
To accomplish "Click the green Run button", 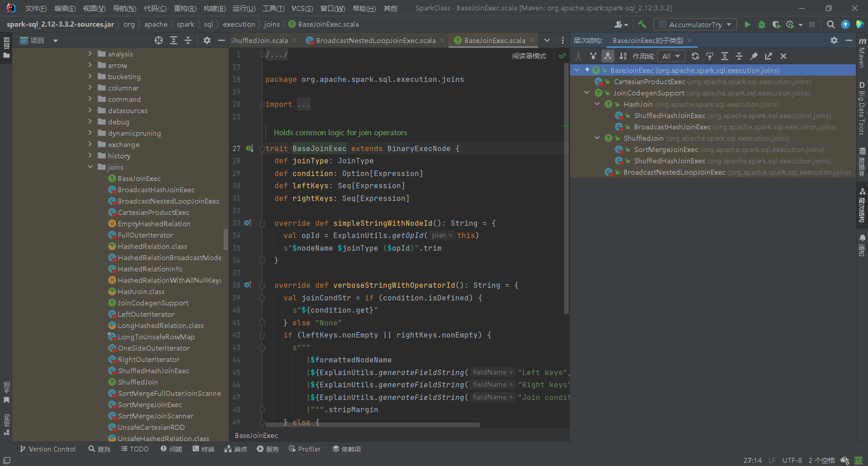I will click(747, 24).
